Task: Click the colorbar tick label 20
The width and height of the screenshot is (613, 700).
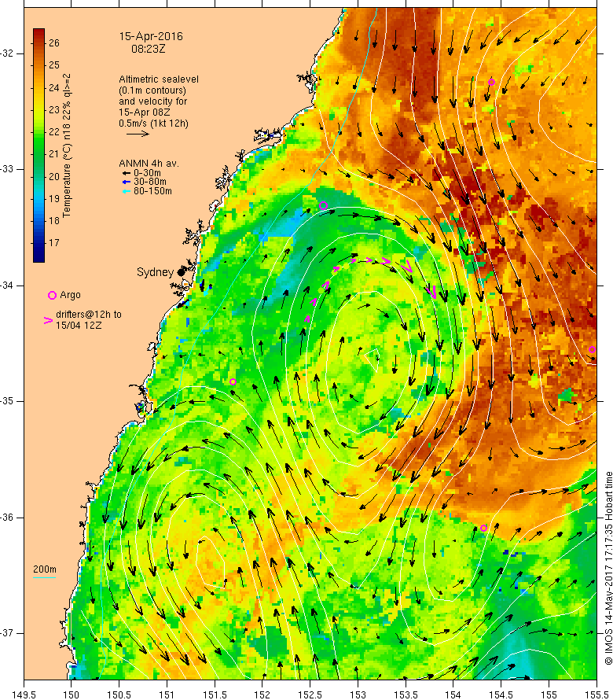Action: pos(54,176)
